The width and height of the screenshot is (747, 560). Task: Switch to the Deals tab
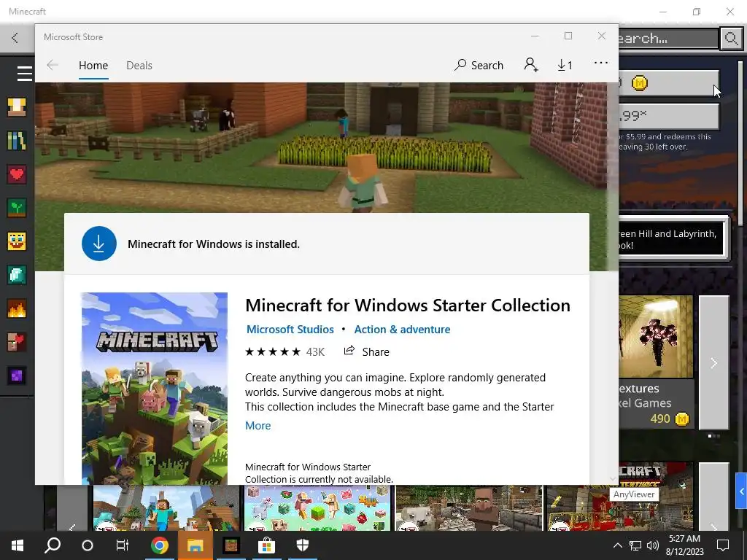[x=139, y=65]
